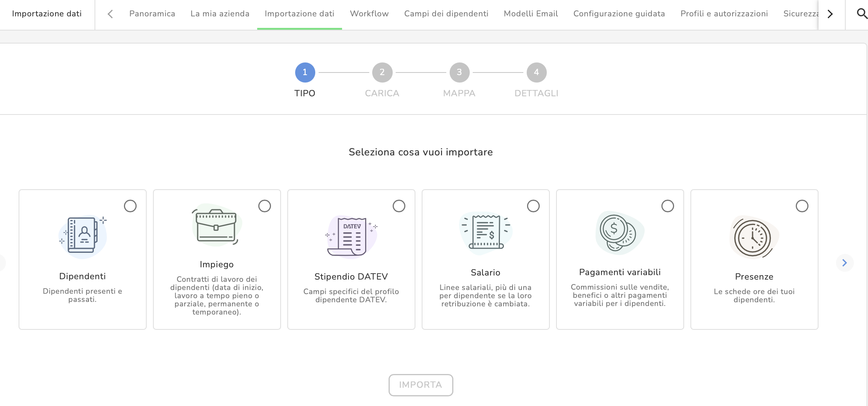Click the Impiego briefcase icon
This screenshot has height=406, width=868.
217,226
